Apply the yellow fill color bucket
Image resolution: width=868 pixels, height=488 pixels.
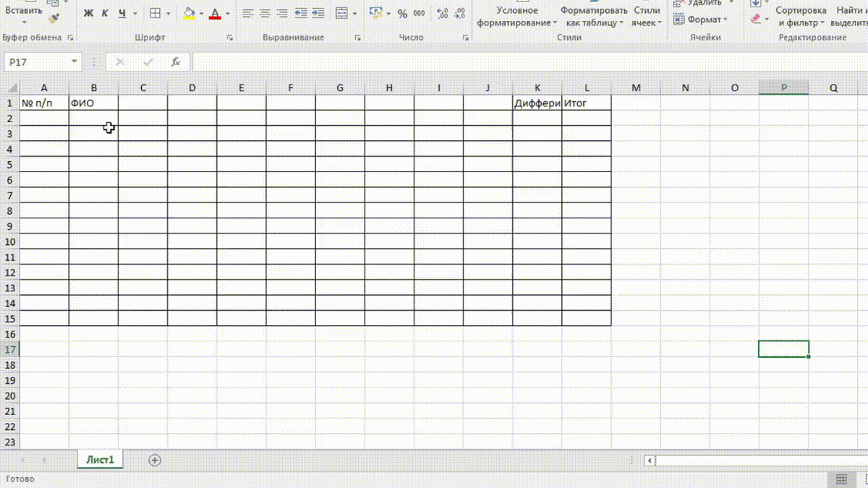(190, 14)
